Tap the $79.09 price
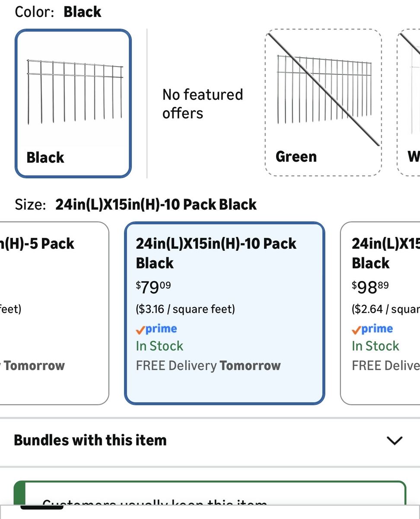 point(154,286)
